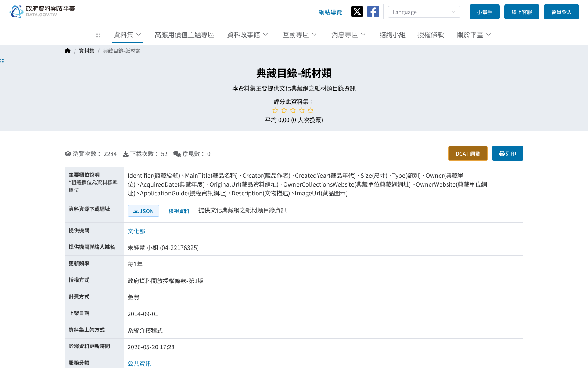The height and width of the screenshot is (368, 588).
Task: Expand the 資料集 navigation menu
Action: point(128,35)
